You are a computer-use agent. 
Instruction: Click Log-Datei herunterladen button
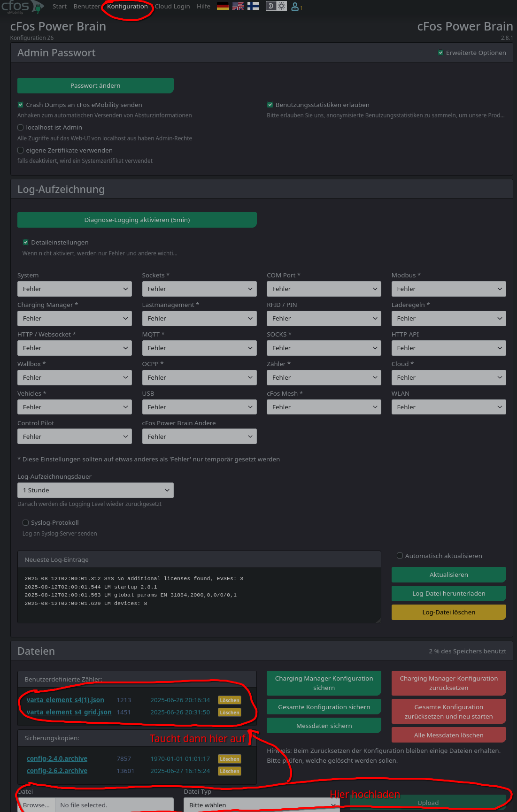tap(448, 593)
